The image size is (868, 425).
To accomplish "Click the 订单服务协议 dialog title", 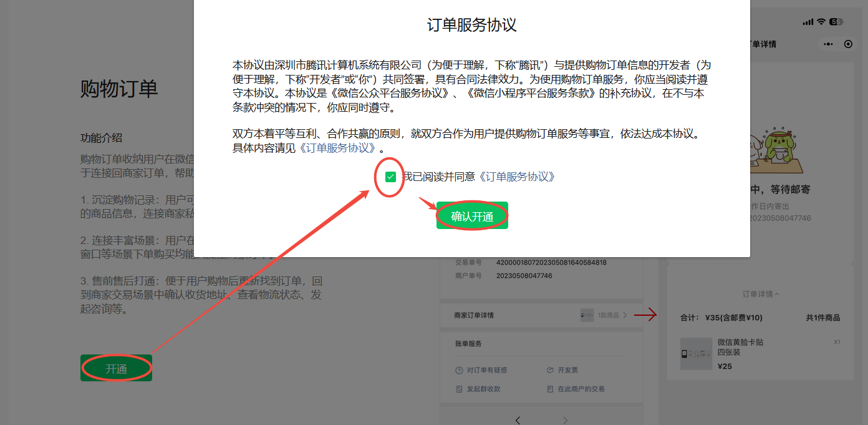I will (471, 25).
